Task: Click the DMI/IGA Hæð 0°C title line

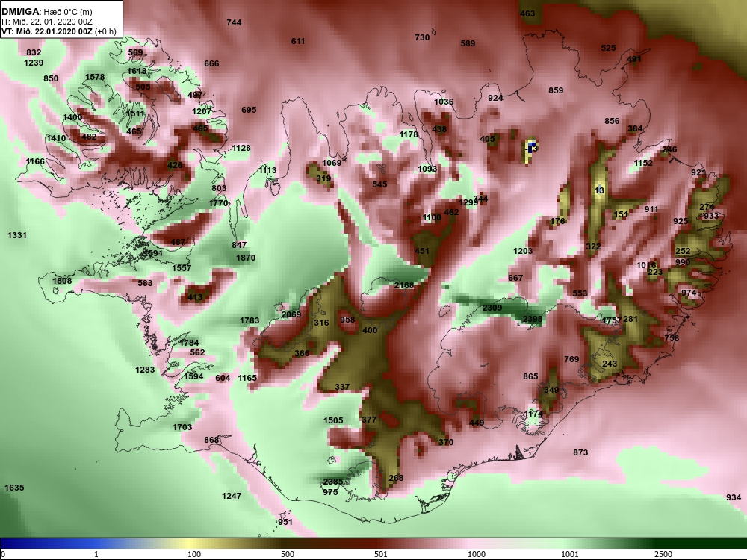Action: [x=47, y=12]
